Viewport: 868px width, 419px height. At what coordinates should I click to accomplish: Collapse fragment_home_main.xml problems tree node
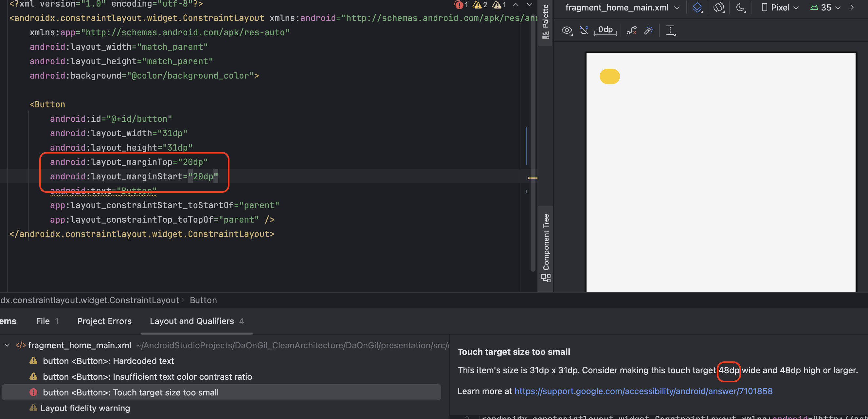click(7, 345)
